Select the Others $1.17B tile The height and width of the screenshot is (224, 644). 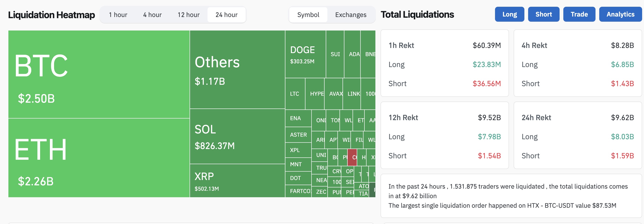[x=237, y=69]
